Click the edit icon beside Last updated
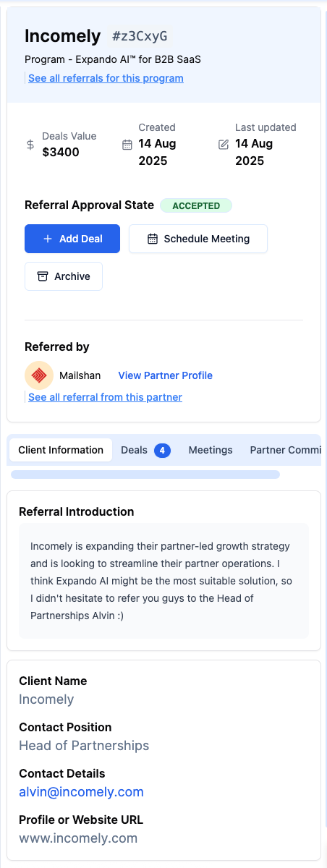This screenshot has height=868, width=327. pos(224,144)
